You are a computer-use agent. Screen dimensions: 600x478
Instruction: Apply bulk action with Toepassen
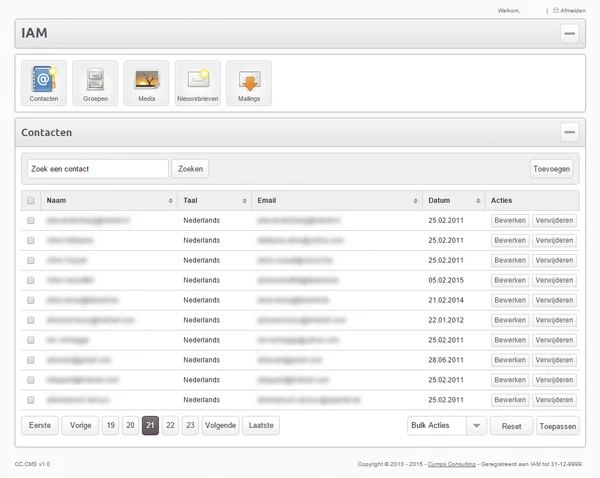click(x=558, y=426)
